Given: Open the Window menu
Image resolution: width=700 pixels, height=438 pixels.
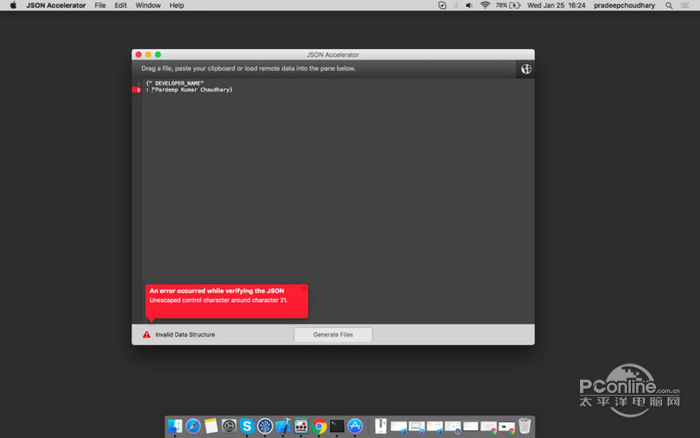Looking at the screenshot, I should click(x=148, y=5).
